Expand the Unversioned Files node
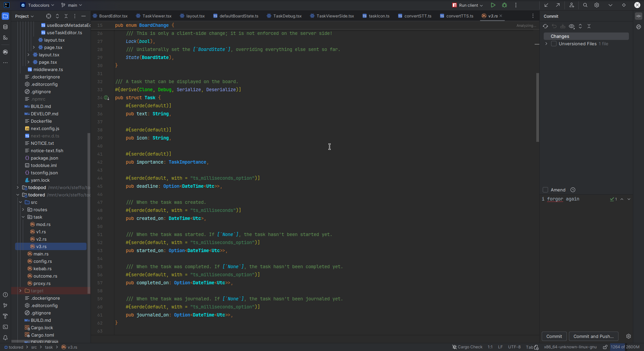Viewport: 644px width, 351px height. point(546,44)
